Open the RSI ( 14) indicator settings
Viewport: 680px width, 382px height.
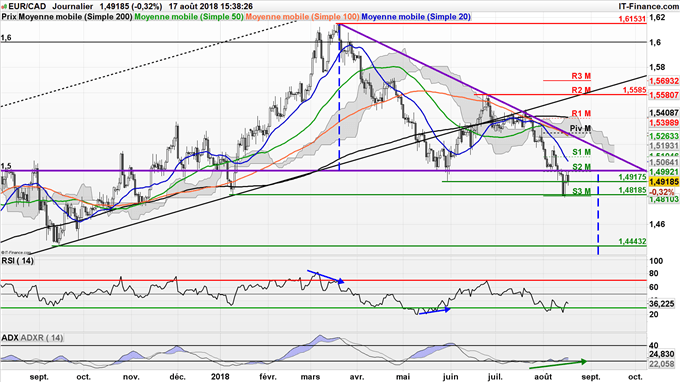[x=18, y=261]
